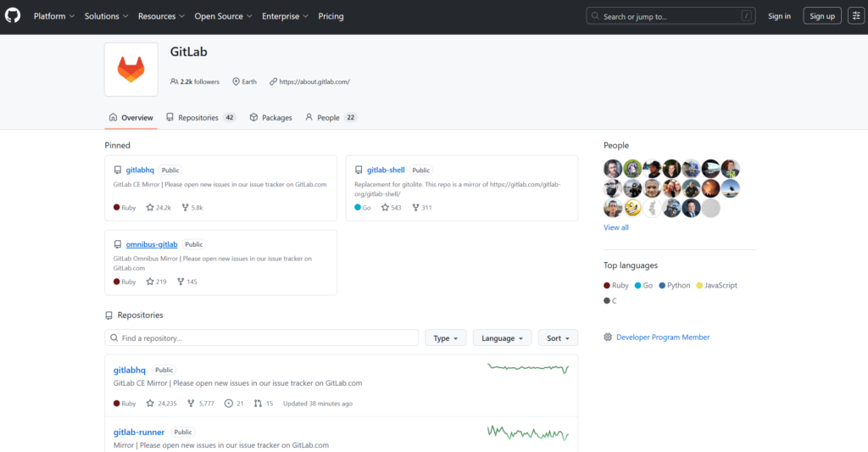Filter by Go top language
This screenshot has height=452, width=868.
[x=644, y=285]
